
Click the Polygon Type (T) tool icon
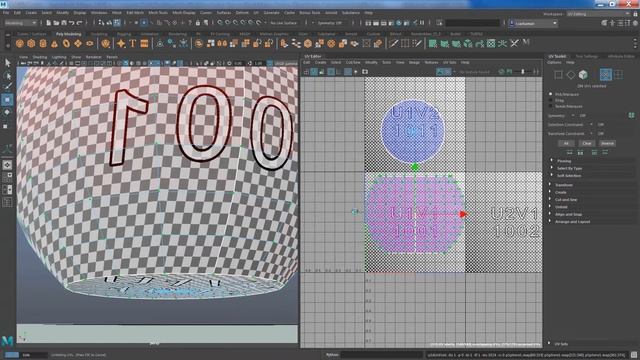pos(133,43)
